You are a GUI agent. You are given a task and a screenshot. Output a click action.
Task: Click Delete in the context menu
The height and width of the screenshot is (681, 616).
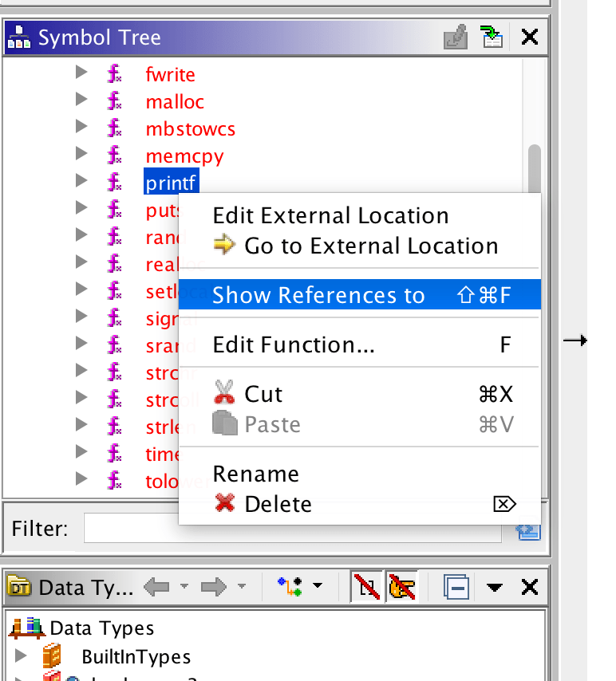point(278,504)
